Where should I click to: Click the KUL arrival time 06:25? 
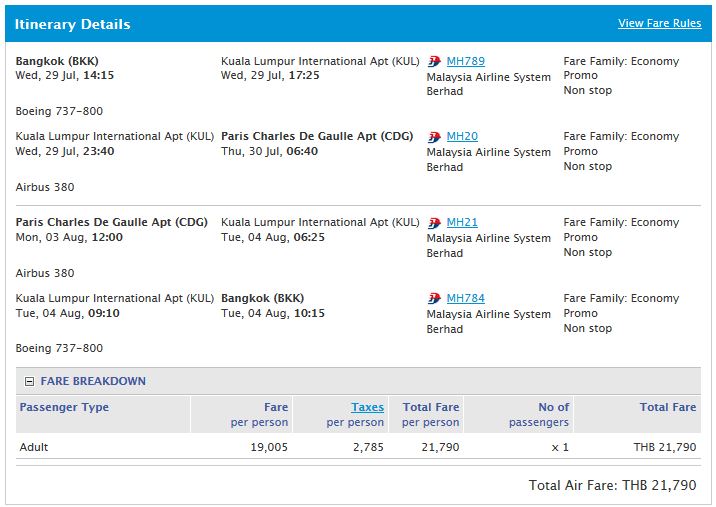click(x=309, y=237)
